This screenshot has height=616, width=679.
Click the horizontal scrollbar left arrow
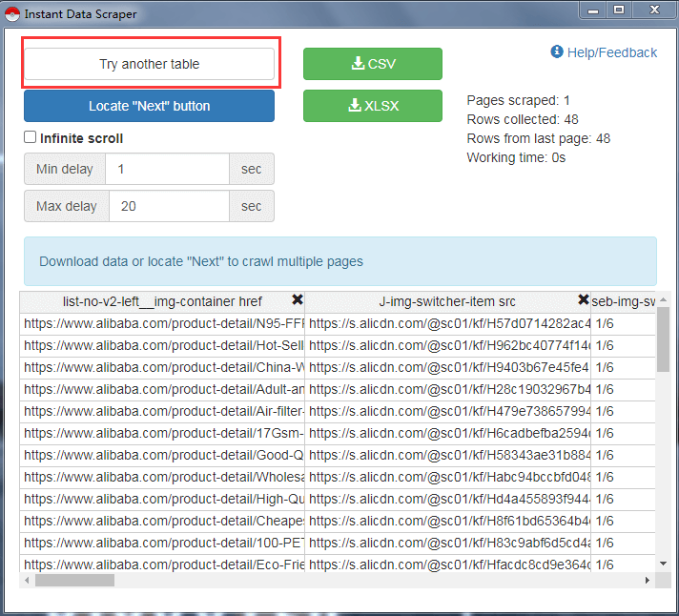27,580
